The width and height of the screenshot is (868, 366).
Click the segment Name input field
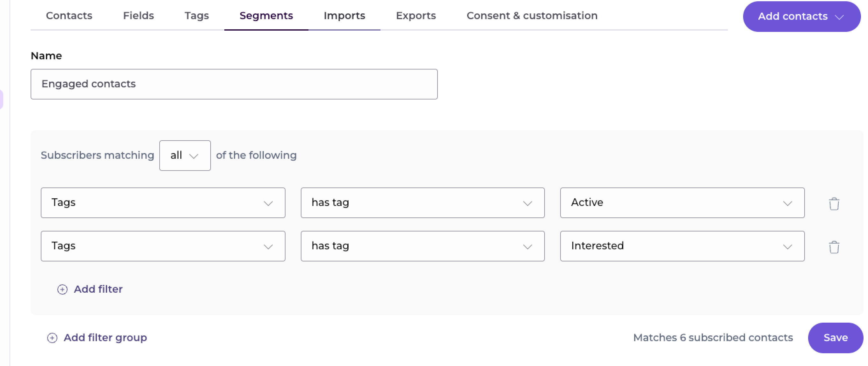[x=234, y=84]
